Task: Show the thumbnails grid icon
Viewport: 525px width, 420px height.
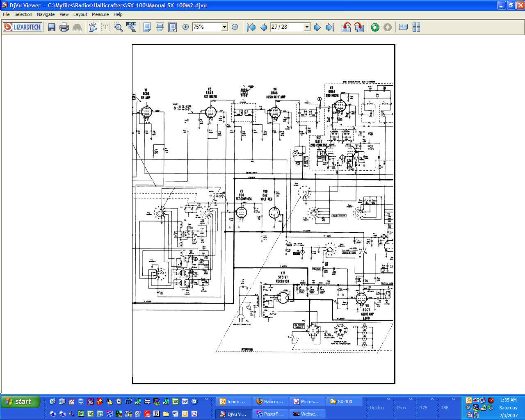Action: [416, 27]
